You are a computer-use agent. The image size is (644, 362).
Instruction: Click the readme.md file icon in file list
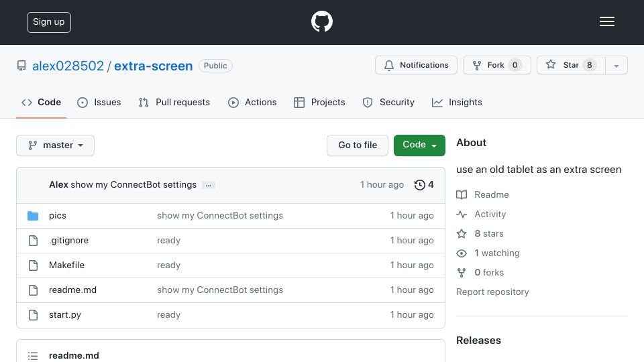tap(34, 290)
